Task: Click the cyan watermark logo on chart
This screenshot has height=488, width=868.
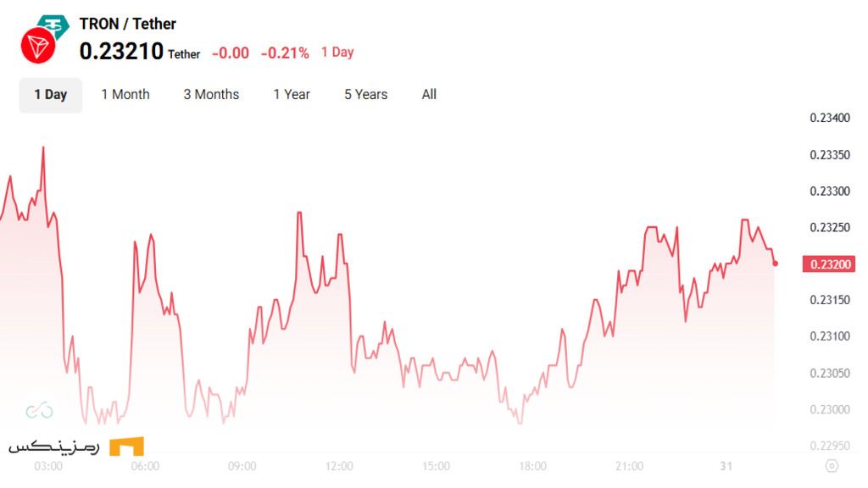Action: 39,412
